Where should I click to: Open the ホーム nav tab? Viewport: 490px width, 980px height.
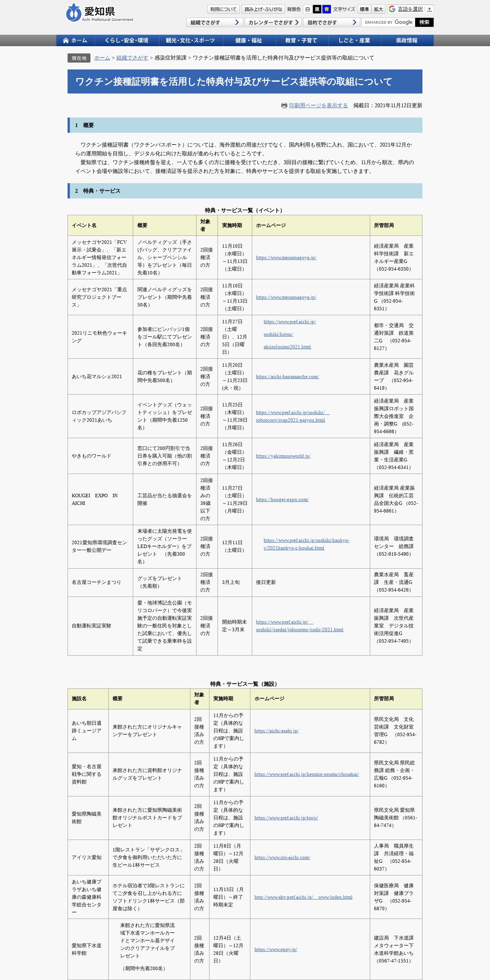[75, 40]
